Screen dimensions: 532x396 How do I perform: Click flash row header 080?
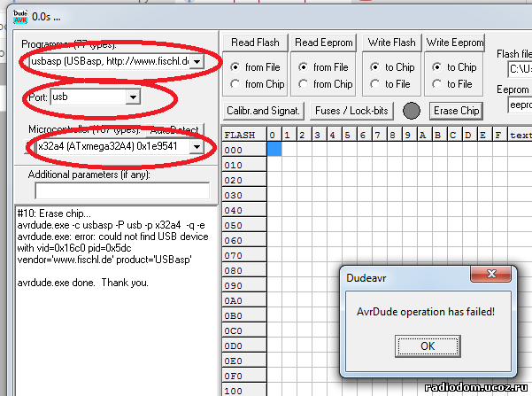tap(244, 270)
